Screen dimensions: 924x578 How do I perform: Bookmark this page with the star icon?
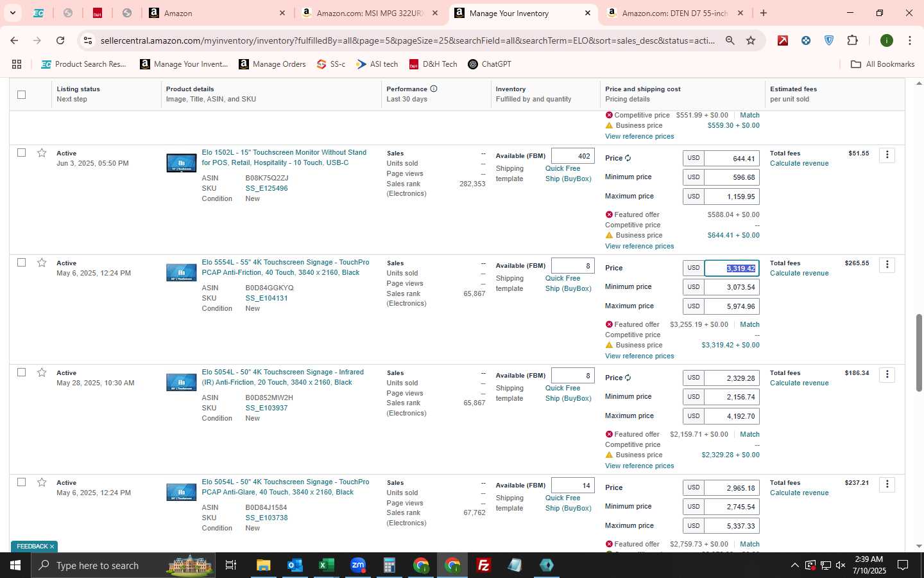point(751,40)
